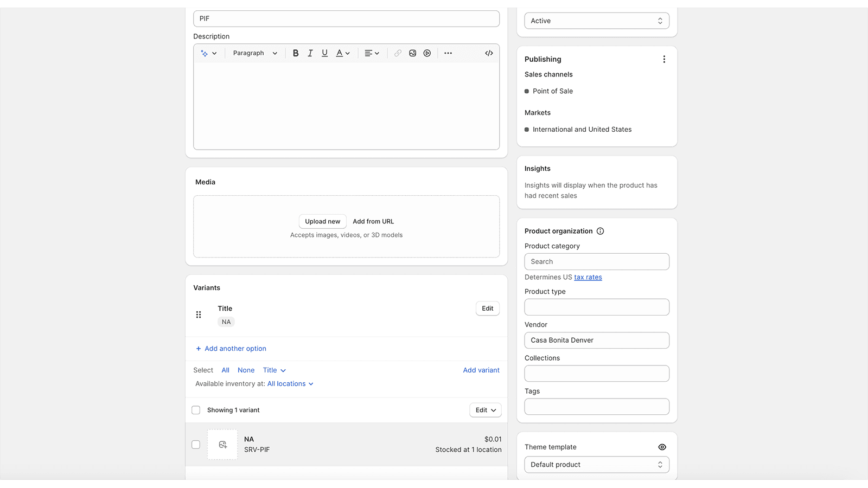Click the Upload new media button
868x488 pixels.
coord(322,222)
